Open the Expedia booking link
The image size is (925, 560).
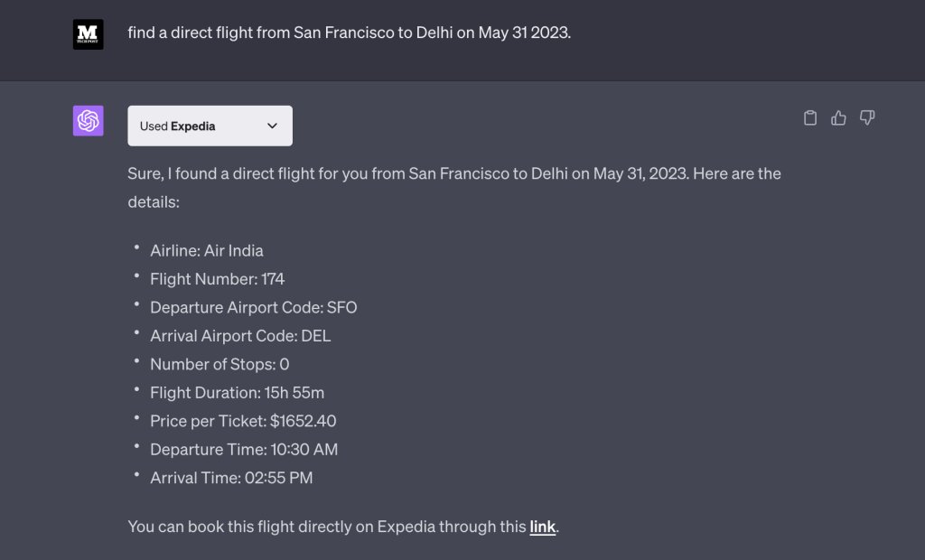click(542, 526)
